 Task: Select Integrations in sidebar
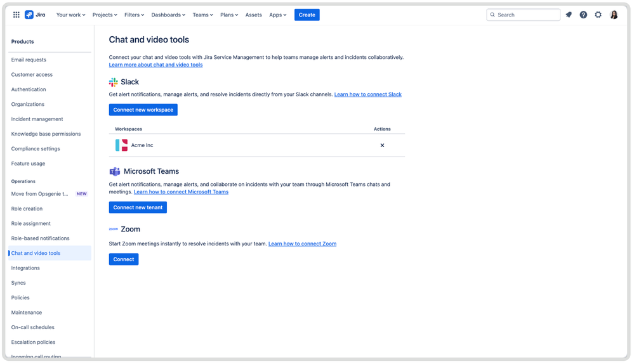pyautogui.click(x=50, y=268)
